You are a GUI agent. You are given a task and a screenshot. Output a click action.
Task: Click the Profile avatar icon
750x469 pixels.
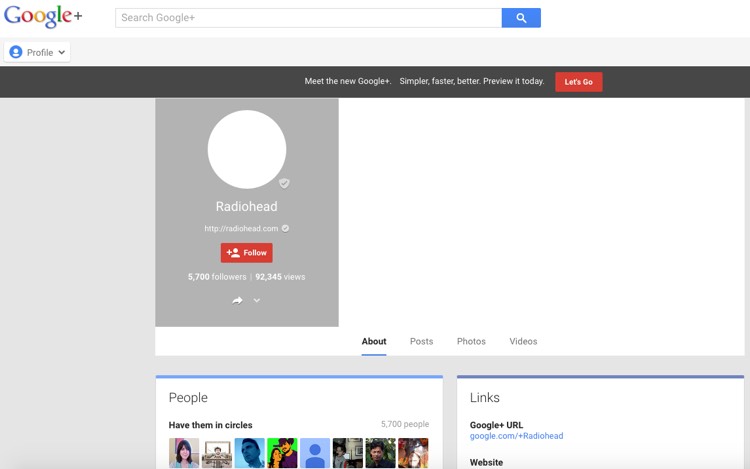coord(16,52)
